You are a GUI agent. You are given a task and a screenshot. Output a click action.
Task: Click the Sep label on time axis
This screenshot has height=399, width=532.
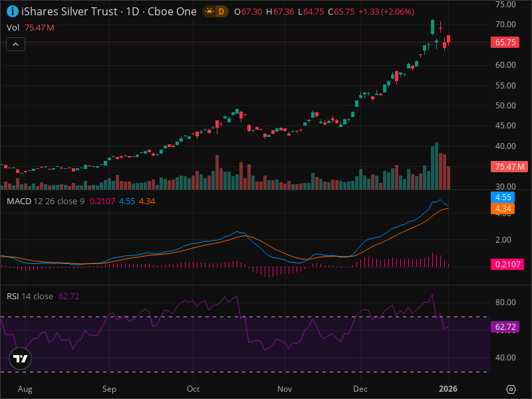pos(109,389)
